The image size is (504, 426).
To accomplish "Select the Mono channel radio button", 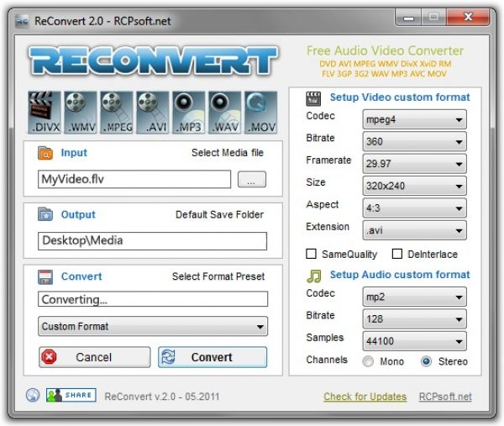I will coord(368,361).
